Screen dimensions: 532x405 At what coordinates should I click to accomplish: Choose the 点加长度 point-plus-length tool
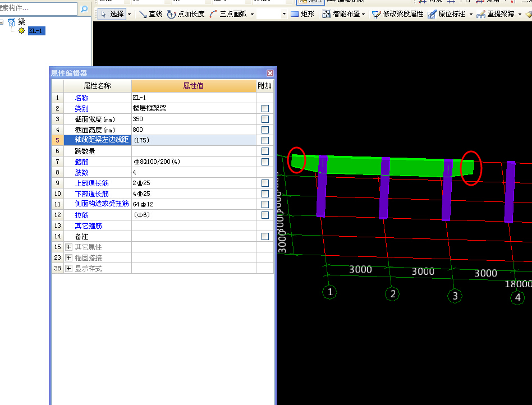coord(186,14)
